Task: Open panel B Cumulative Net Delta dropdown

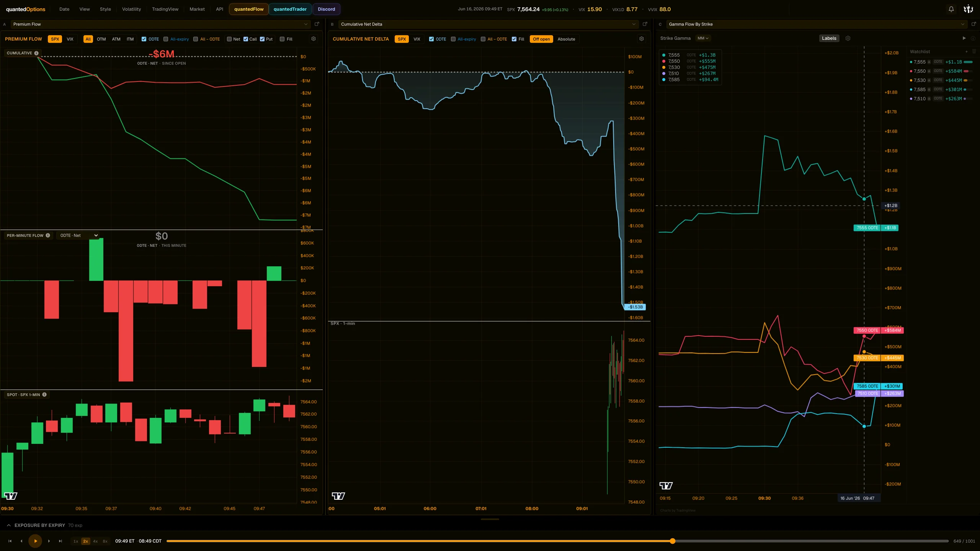Action: click(488, 24)
